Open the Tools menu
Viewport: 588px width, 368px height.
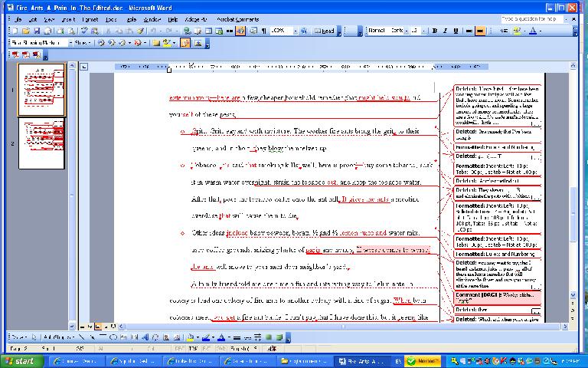[111, 19]
